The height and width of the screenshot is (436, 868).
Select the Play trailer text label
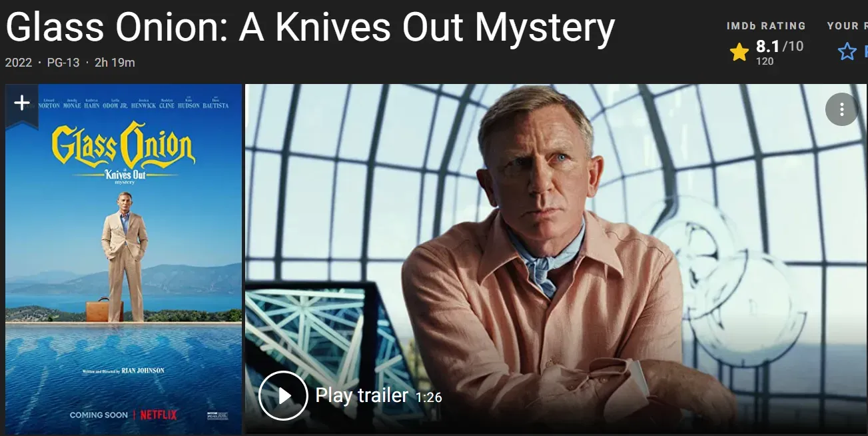click(362, 395)
